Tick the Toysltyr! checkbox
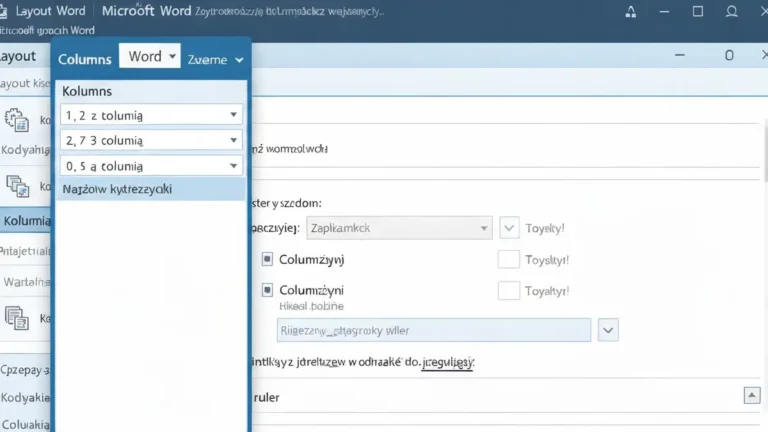Image resolution: width=768 pixels, height=432 pixels. [508, 260]
